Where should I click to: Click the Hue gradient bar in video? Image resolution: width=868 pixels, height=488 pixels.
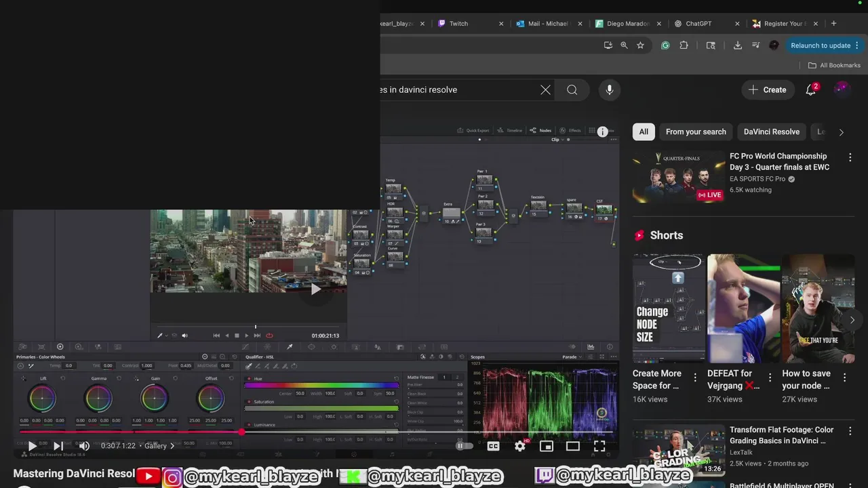click(321, 385)
